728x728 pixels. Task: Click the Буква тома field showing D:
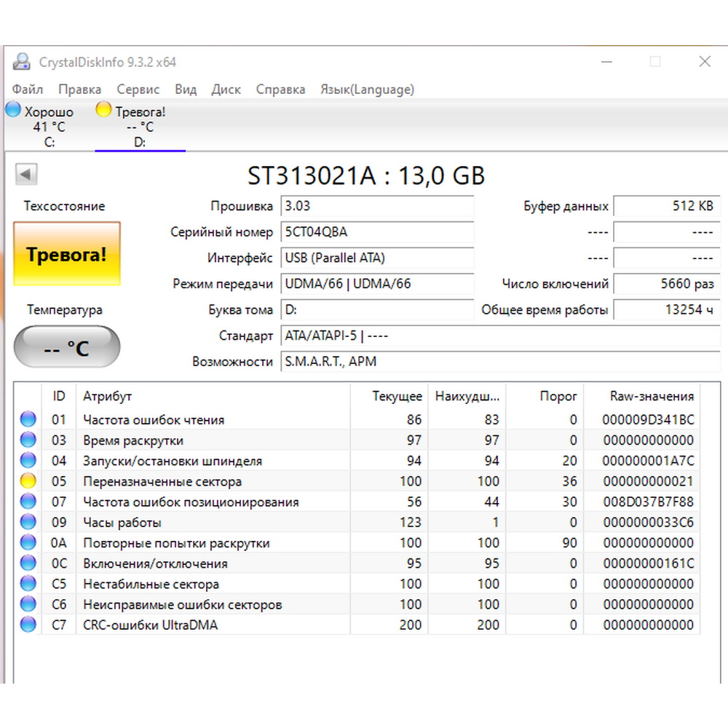point(377,309)
